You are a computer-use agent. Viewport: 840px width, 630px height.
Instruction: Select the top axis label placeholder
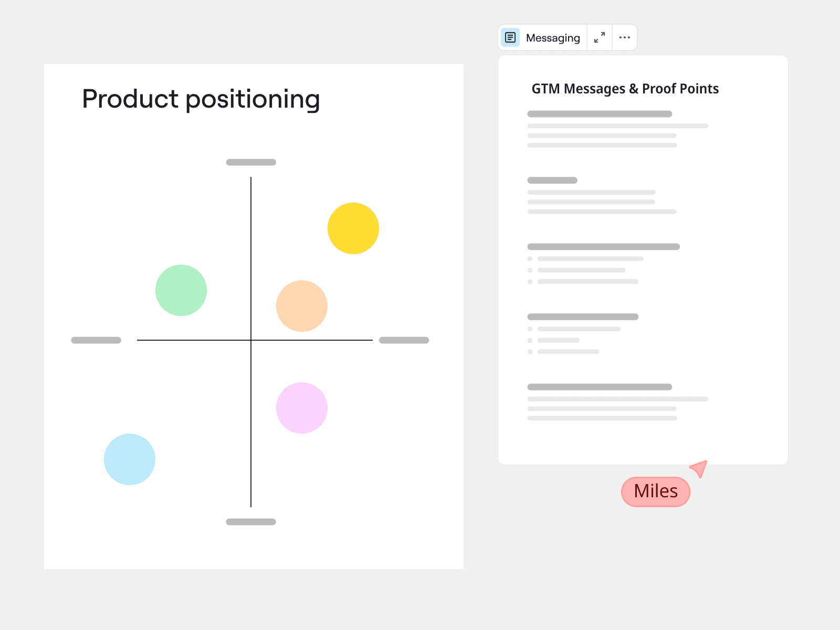pyautogui.click(x=251, y=162)
